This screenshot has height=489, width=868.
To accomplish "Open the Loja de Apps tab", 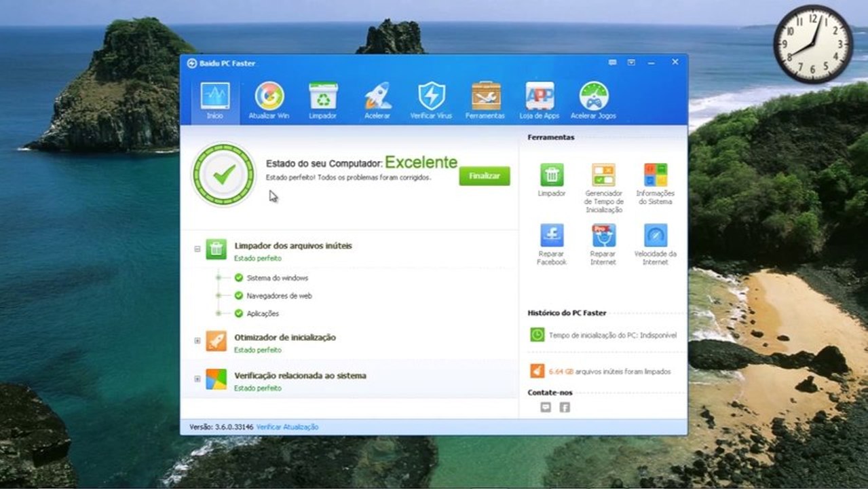I will click(540, 101).
